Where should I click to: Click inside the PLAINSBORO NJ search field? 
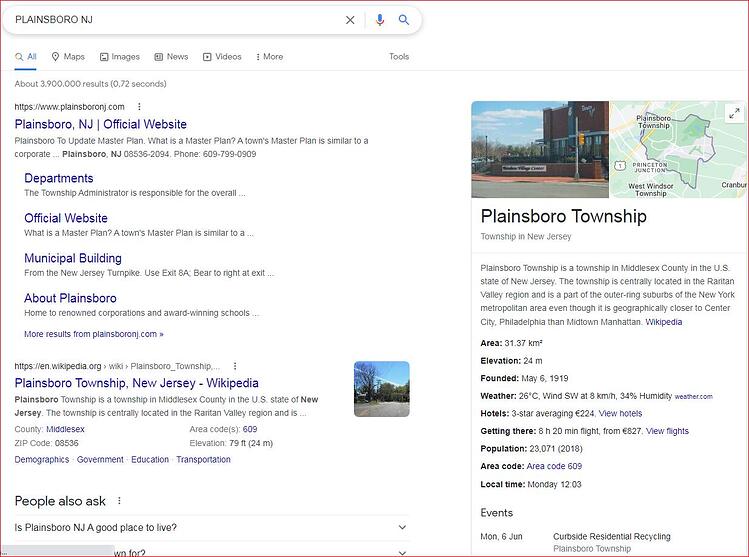pyautogui.click(x=177, y=20)
